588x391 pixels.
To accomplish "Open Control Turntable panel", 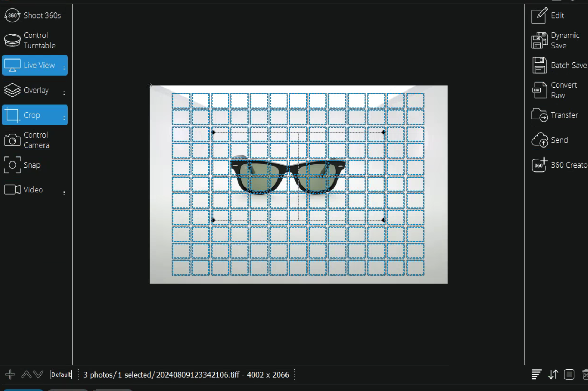I will click(x=33, y=40).
